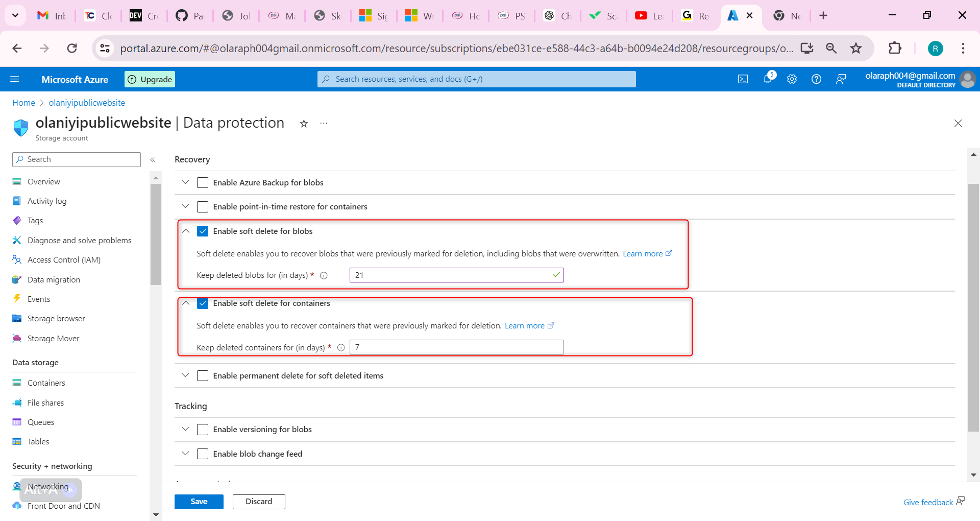This screenshot has height=521, width=980.
Task: View site information icon in address bar
Action: pos(105,48)
